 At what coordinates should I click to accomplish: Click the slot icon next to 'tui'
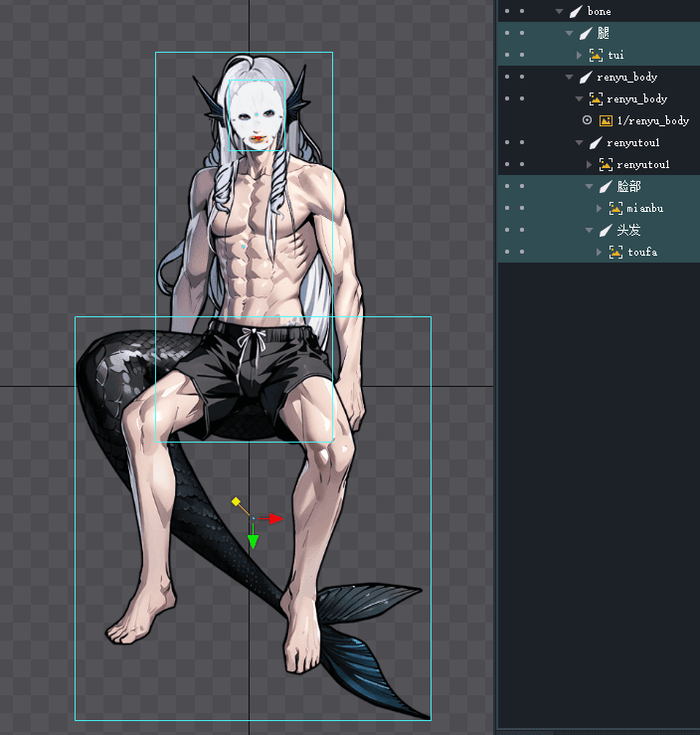pos(596,55)
